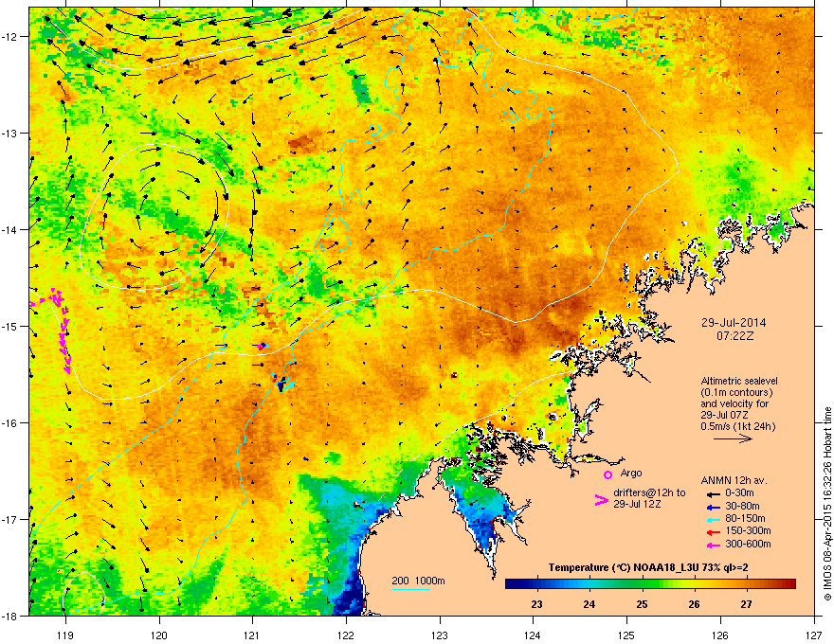834x644 pixels.
Task: Click the longitude axis label 121
Action: (x=252, y=635)
